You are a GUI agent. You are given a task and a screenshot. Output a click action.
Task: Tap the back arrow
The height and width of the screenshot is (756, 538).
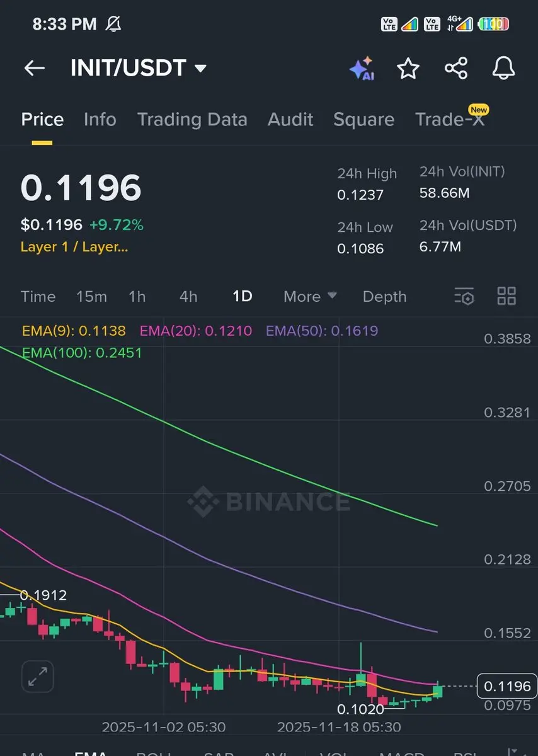[x=34, y=68]
